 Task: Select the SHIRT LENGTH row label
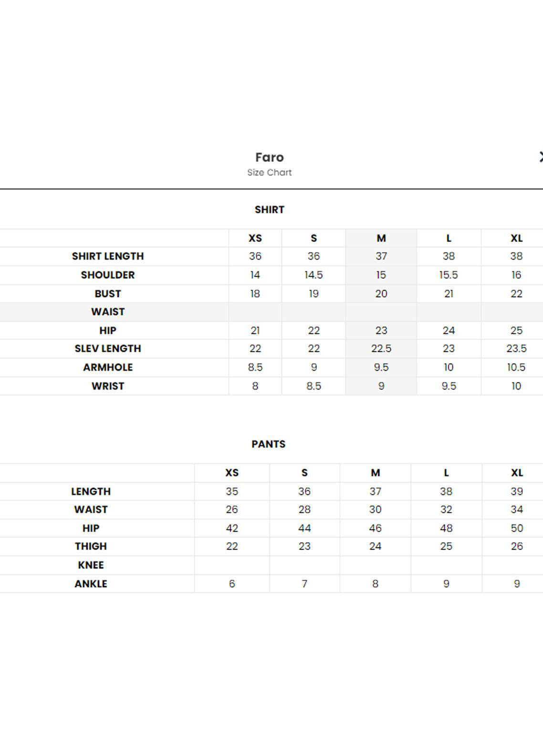pyautogui.click(x=108, y=256)
